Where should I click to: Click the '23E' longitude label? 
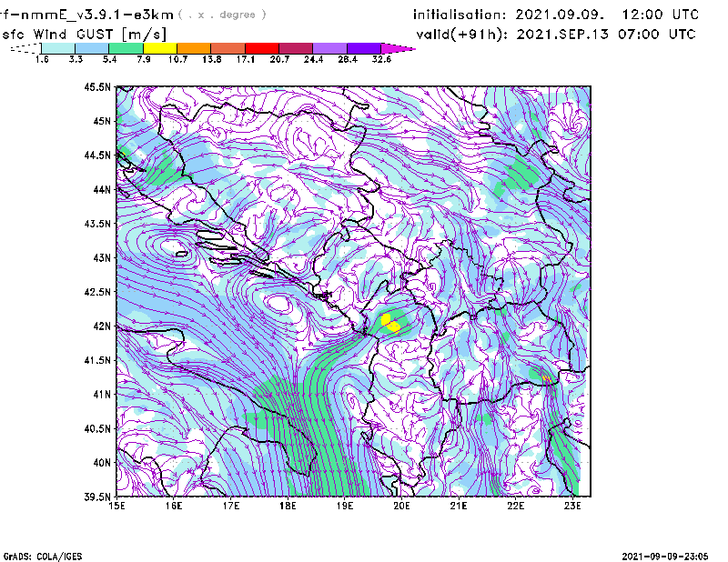tap(572, 506)
